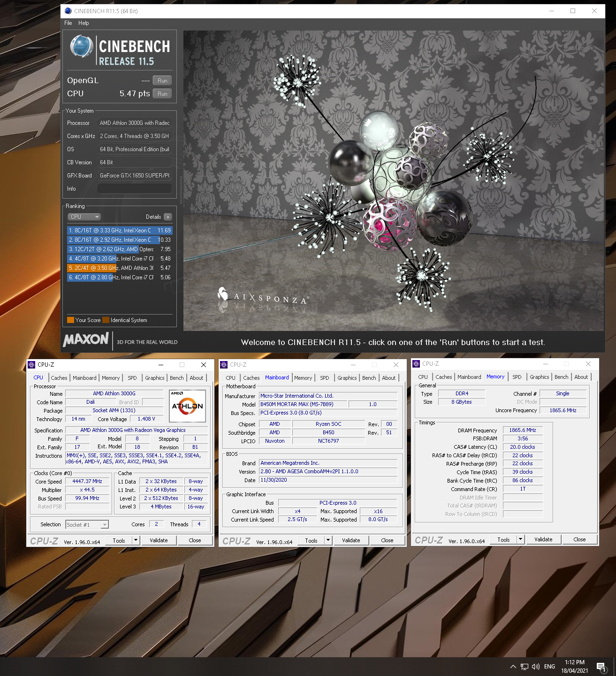Switch to Memory tab in middle CPU-Z
The width and height of the screenshot is (616, 676).
coord(303,378)
